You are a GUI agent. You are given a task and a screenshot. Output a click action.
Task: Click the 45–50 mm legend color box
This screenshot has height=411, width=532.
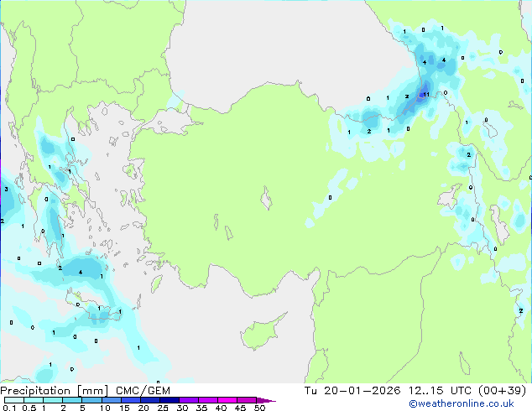point(247,400)
